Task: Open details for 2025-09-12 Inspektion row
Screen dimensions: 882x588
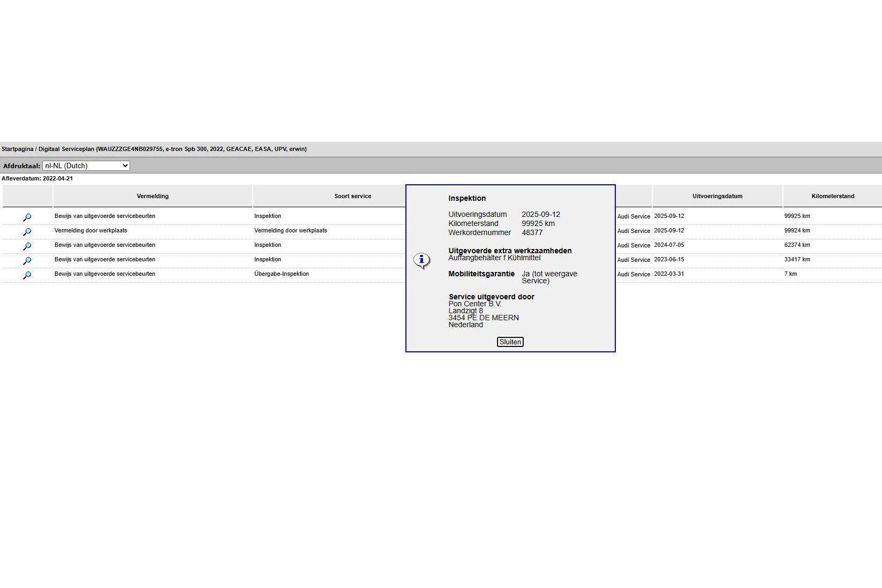Action: coord(27,217)
